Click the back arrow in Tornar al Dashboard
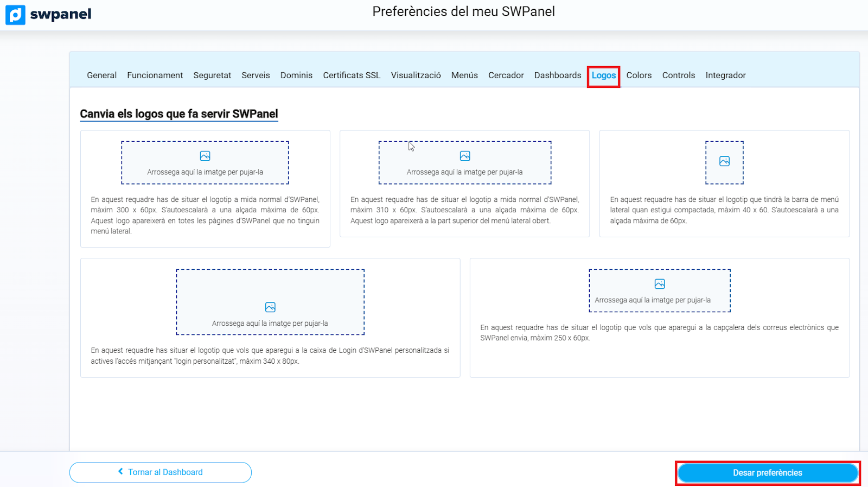Image resolution: width=868 pixels, height=487 pixels. point(120,472)
